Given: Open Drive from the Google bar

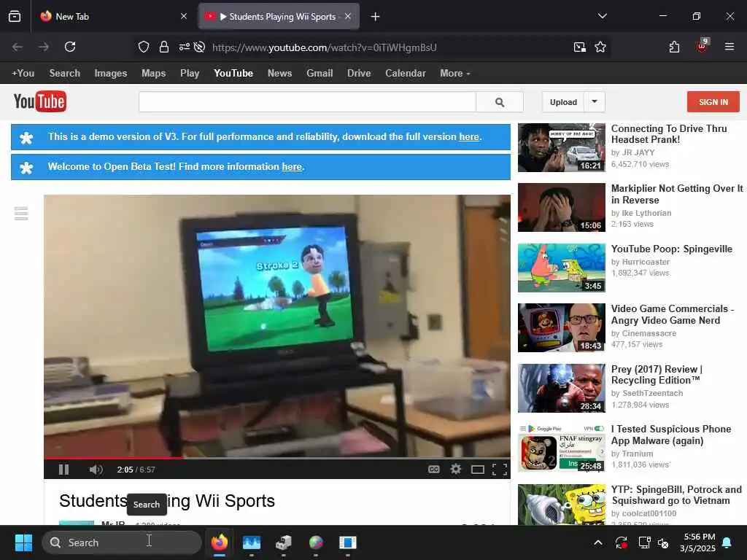Looking at the screenshot, I should tap(359, 74).
